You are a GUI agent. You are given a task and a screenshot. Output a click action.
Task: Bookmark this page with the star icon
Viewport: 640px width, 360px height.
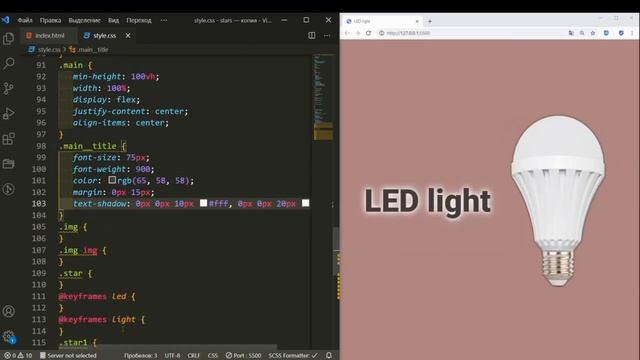coord(593,33)
